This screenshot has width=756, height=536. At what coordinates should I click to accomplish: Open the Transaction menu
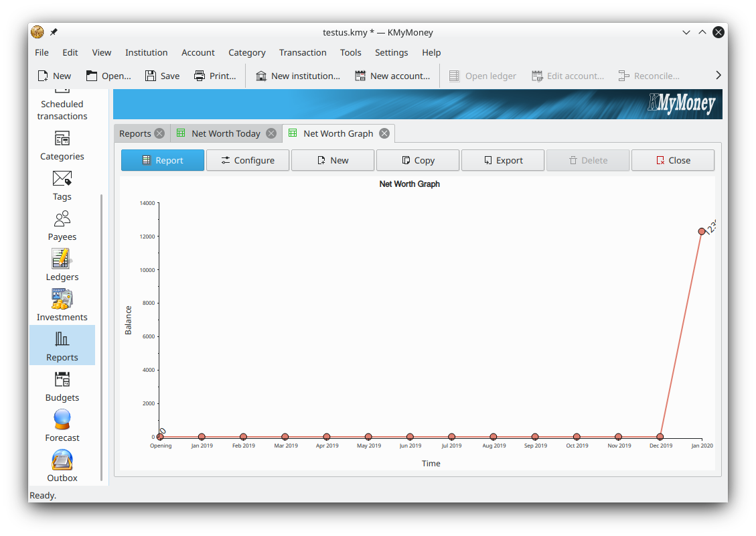tap(303, 52)
